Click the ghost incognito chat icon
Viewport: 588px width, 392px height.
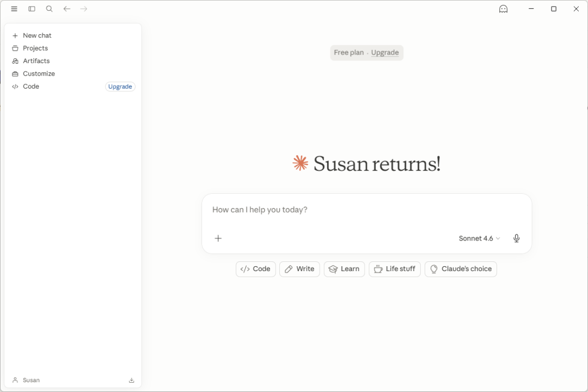tap(503, 9)
